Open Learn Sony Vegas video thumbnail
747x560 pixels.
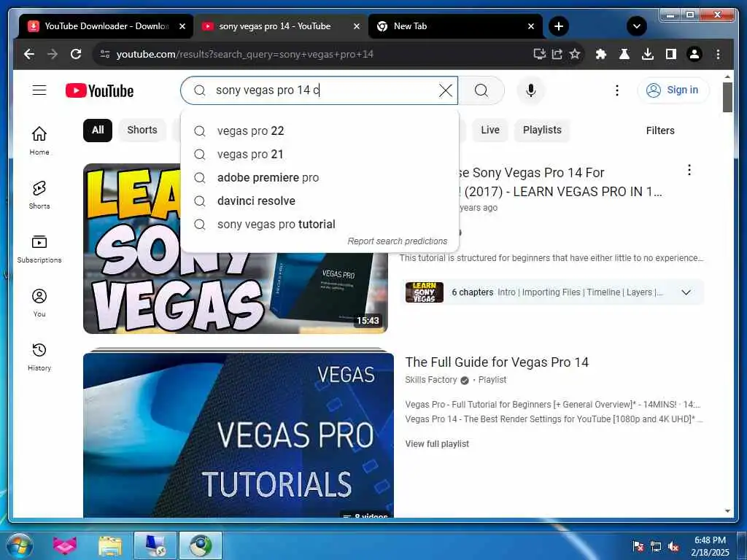[x=236, y=249]
